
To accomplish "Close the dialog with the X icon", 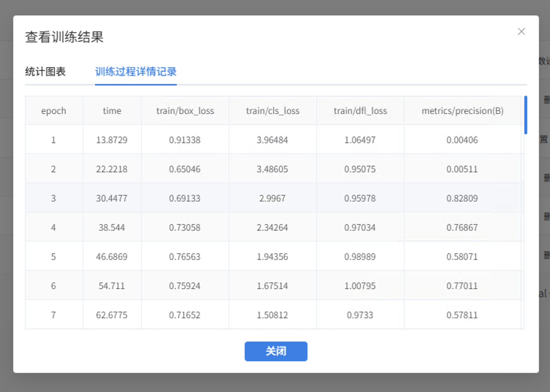I will click(521, 31).
